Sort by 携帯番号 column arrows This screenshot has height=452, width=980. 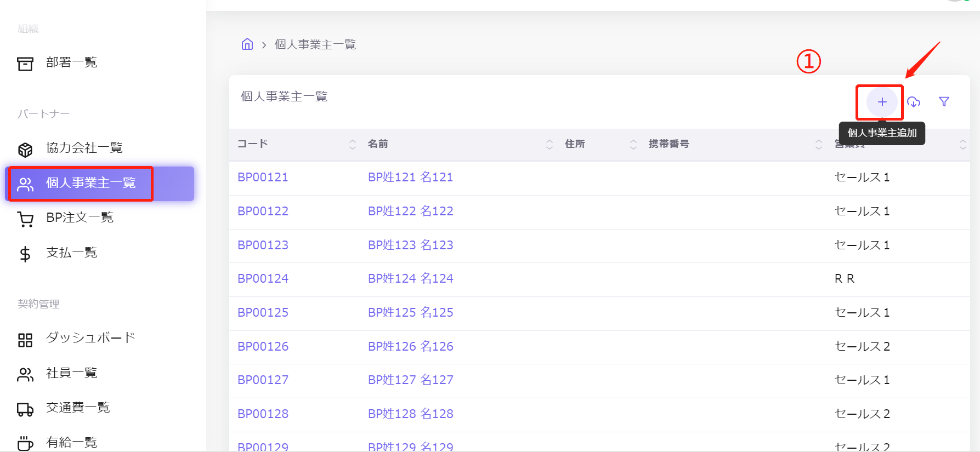pos(818,145)
